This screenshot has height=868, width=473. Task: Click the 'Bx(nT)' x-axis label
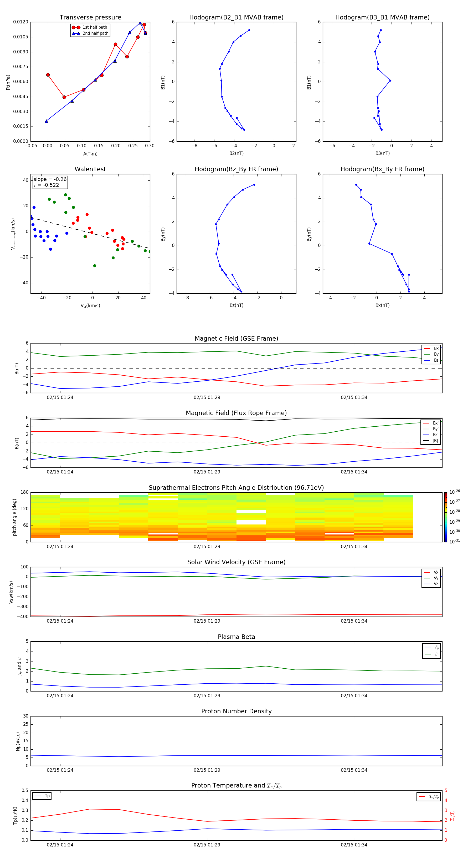point(382,305)
